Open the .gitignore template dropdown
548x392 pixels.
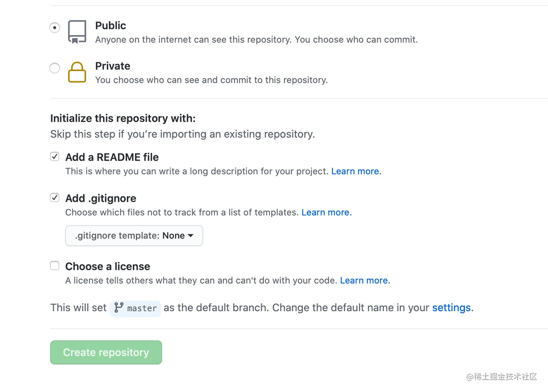tap(134, 235)
